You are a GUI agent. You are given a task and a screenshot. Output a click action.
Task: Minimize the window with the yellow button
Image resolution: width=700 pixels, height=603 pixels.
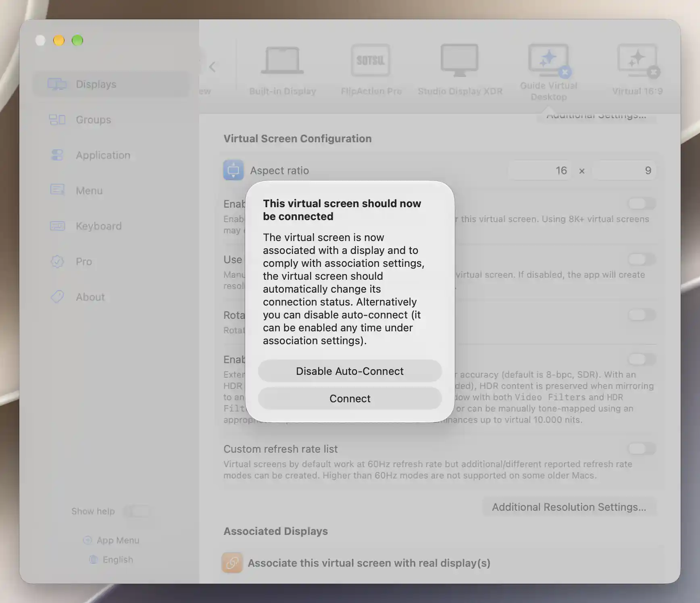[x=59, y=40]
